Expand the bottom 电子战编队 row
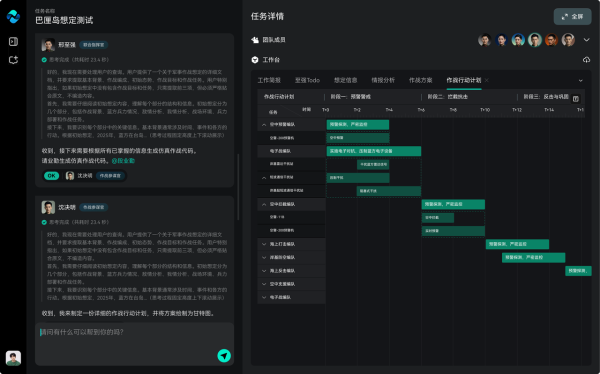600x374 pixels. coord(264,297)
